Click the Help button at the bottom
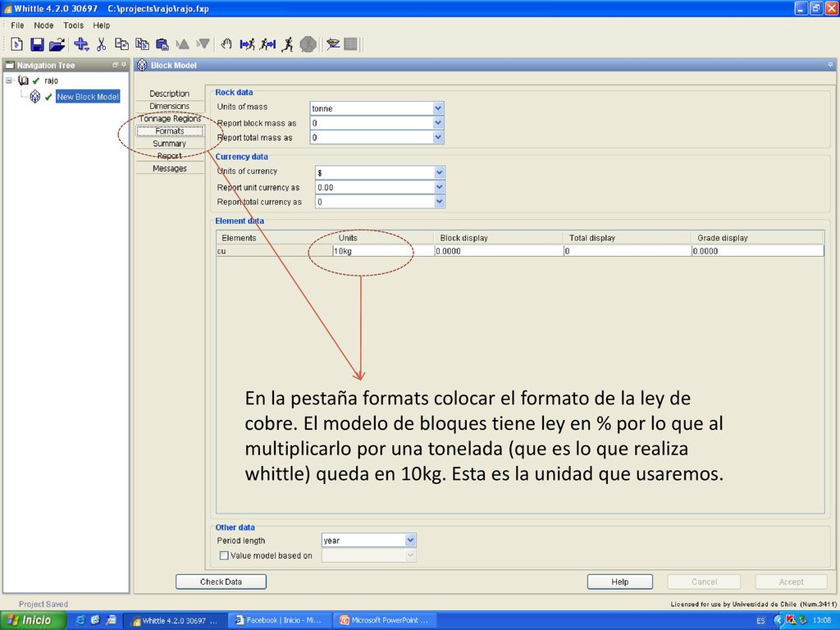Screen dimensions: 840x630 [620, 582]
